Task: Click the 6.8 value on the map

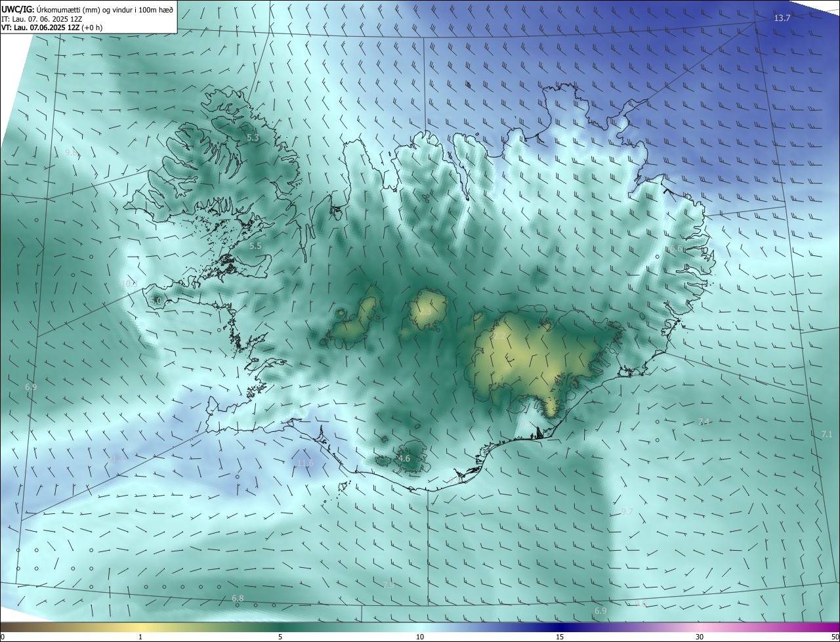Action: click(238, 598)
